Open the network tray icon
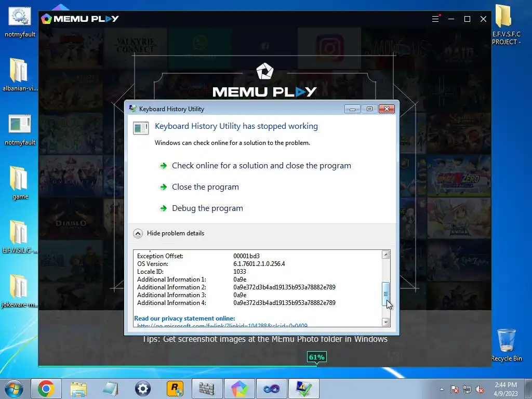532x399 pixels. pos(467,389)
